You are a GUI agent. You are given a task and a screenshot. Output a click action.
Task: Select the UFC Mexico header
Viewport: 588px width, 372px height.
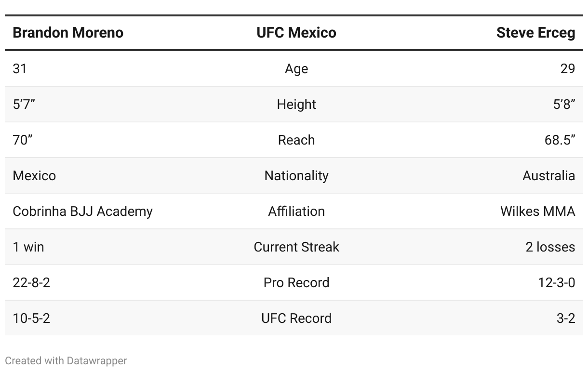(x=296, y=33)
